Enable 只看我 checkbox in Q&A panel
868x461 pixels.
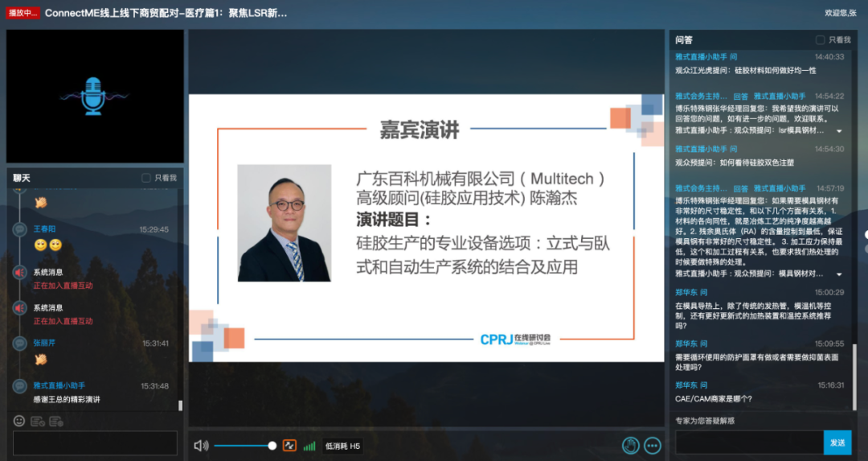click(821, 40)
